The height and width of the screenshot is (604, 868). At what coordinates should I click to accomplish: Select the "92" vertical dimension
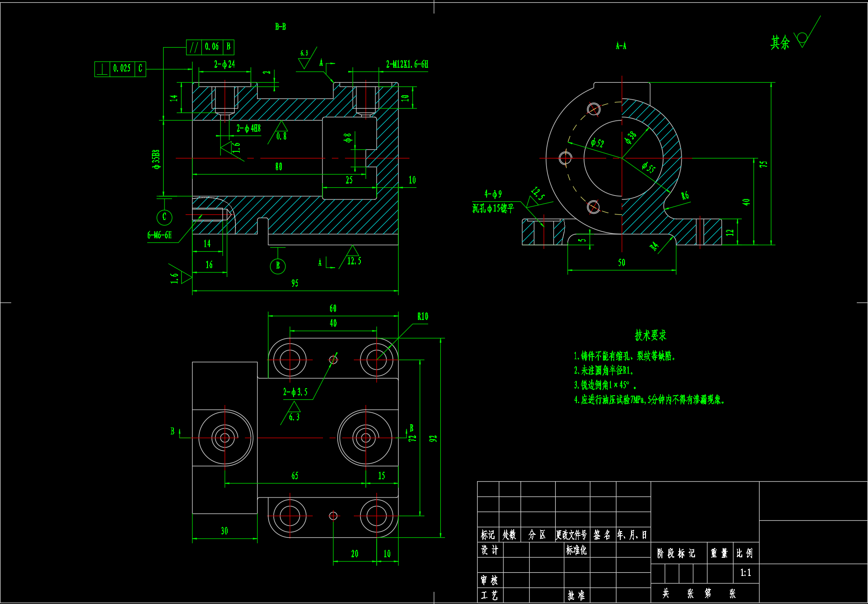(x=433, y=439)
